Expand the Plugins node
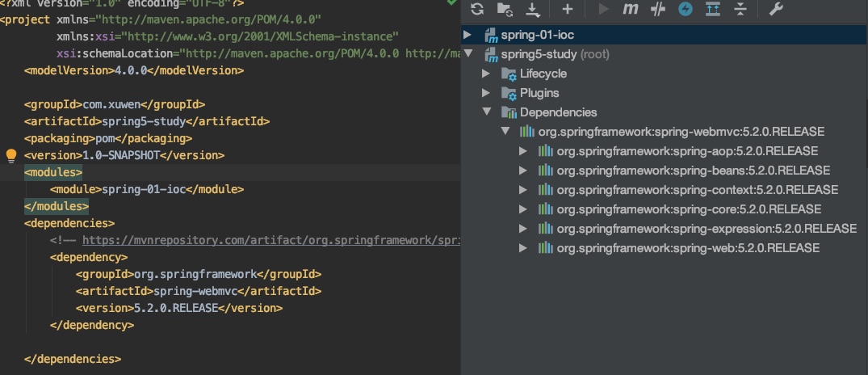Image resolution: width=868 pixels, height=375 pixels. tap(486, 93)
